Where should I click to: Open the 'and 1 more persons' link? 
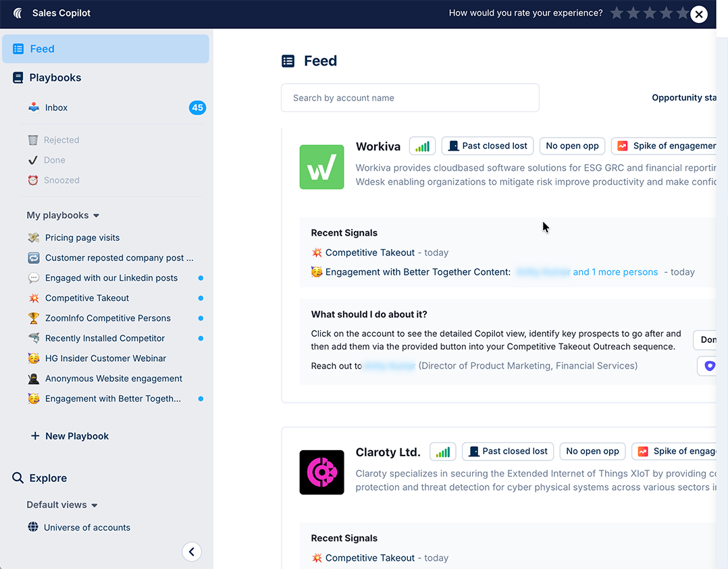(615, 272)
